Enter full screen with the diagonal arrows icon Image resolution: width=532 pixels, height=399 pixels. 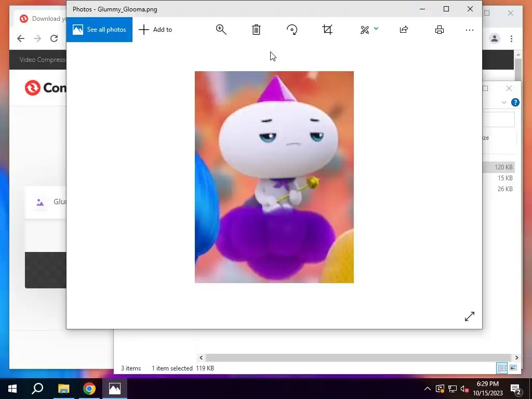[x=470, y=316]
